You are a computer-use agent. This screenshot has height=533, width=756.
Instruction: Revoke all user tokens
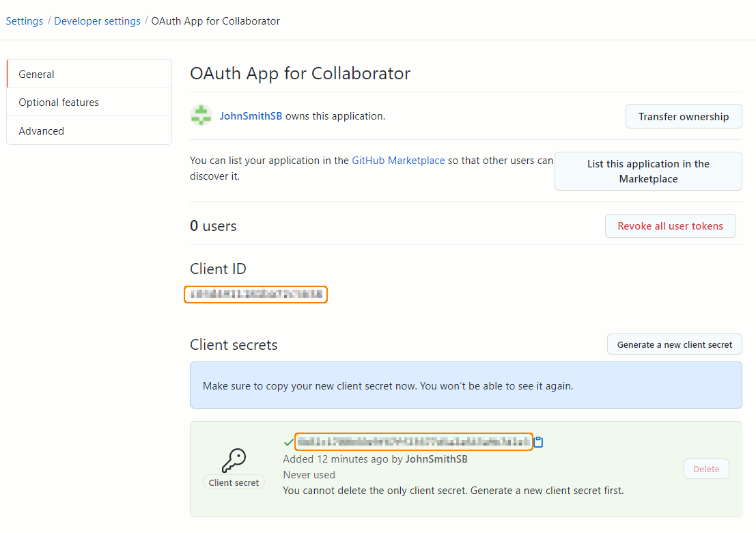(x=670, y=225)
